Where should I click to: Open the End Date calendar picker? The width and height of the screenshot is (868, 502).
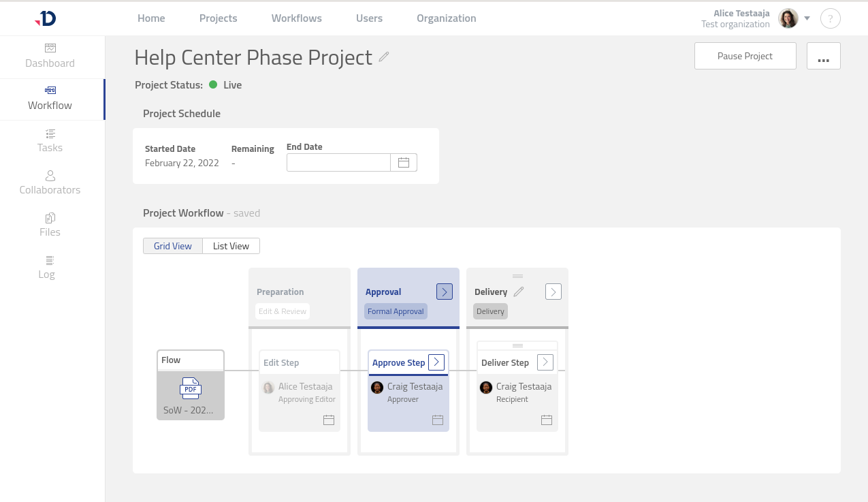[x=404, y=162]
